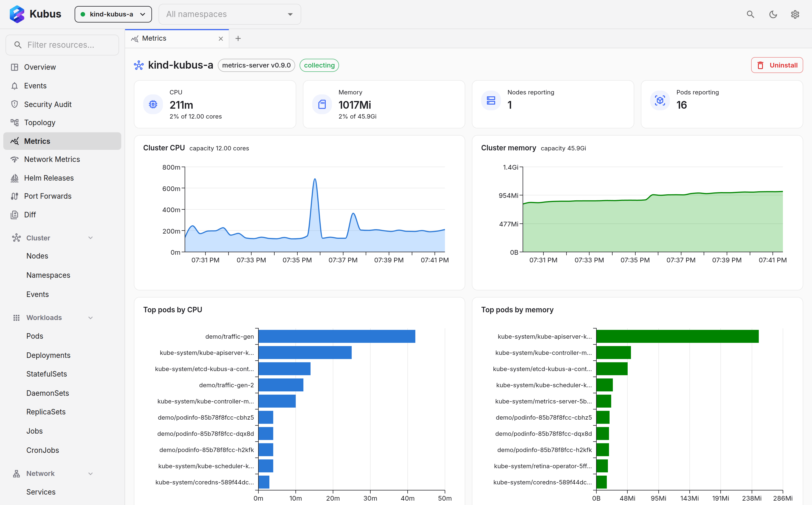Click demo/traffic-gen CPU bar
This screenshot has height=505, width=812.
point(337,336)
